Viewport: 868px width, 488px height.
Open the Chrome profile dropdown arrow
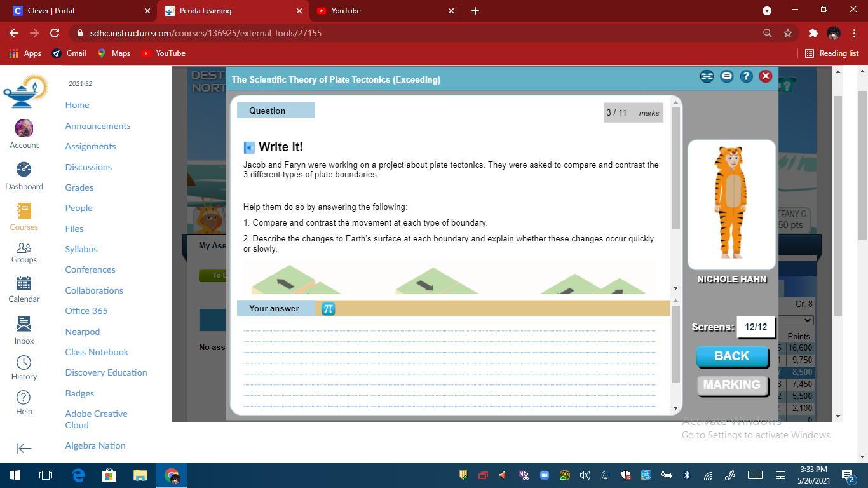point(767,11)
